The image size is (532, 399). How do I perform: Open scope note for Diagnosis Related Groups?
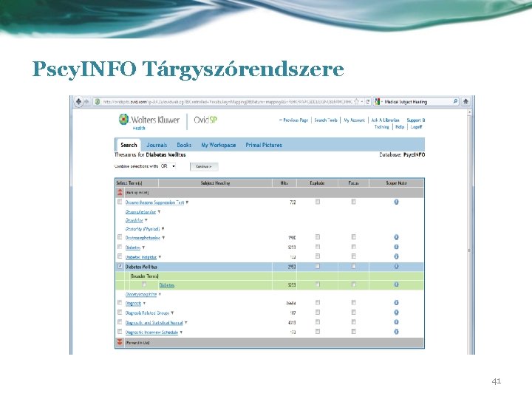(x=396, y=313)
